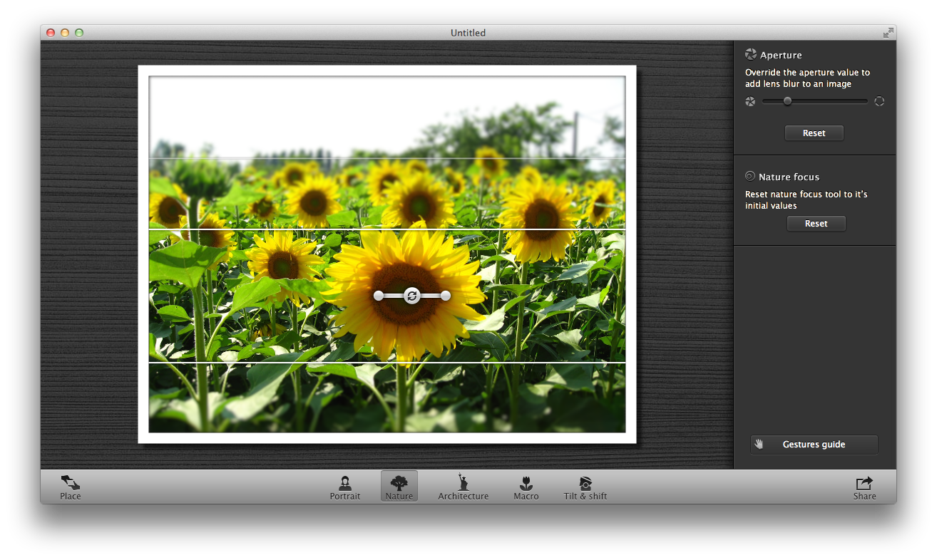Reset the Aperture value
The height and width of the screenshot is (560, 937).
click(x=814, y=133)
